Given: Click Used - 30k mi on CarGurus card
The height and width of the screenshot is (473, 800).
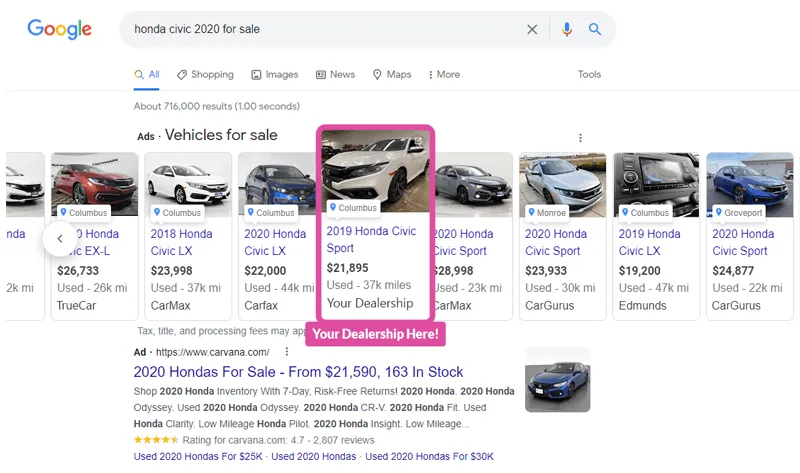Looking at the screenshot, I should click(x=560, y=288).
